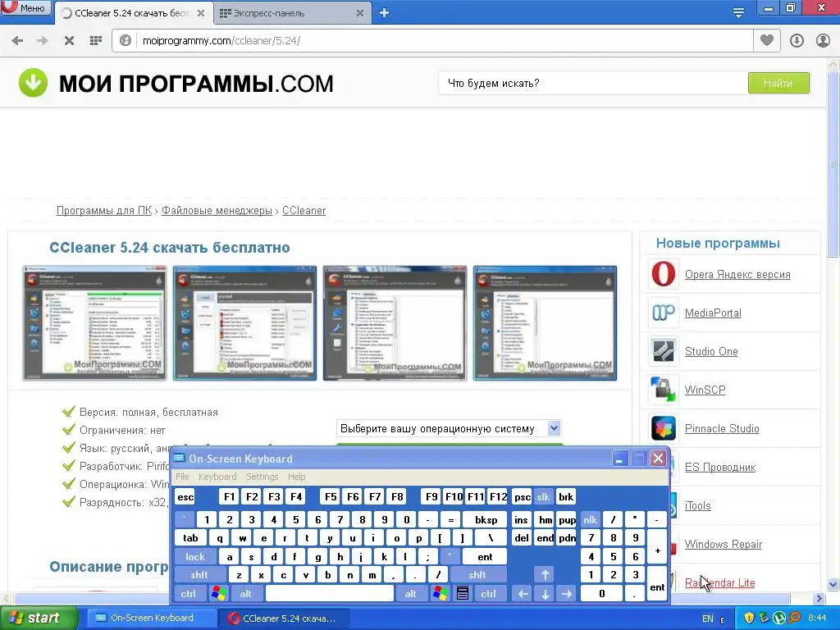Open the first CCleaner screenshot thumbnail
This screenshot has width=840, height=630.
pos(94,323)
